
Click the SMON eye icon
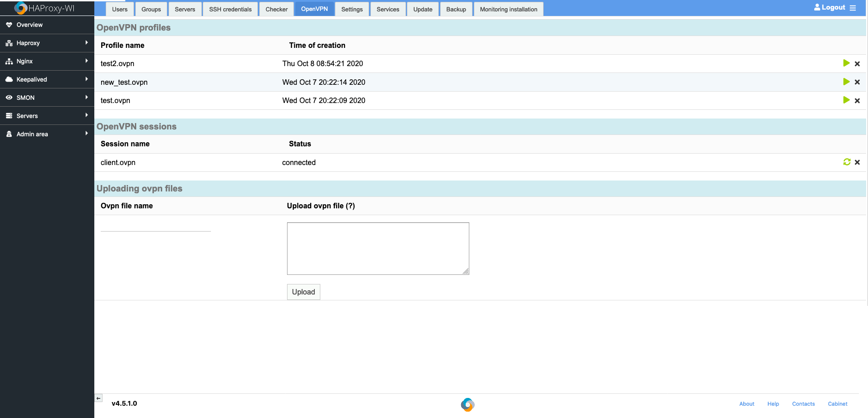pyautogui.click(x=9, y=98)
